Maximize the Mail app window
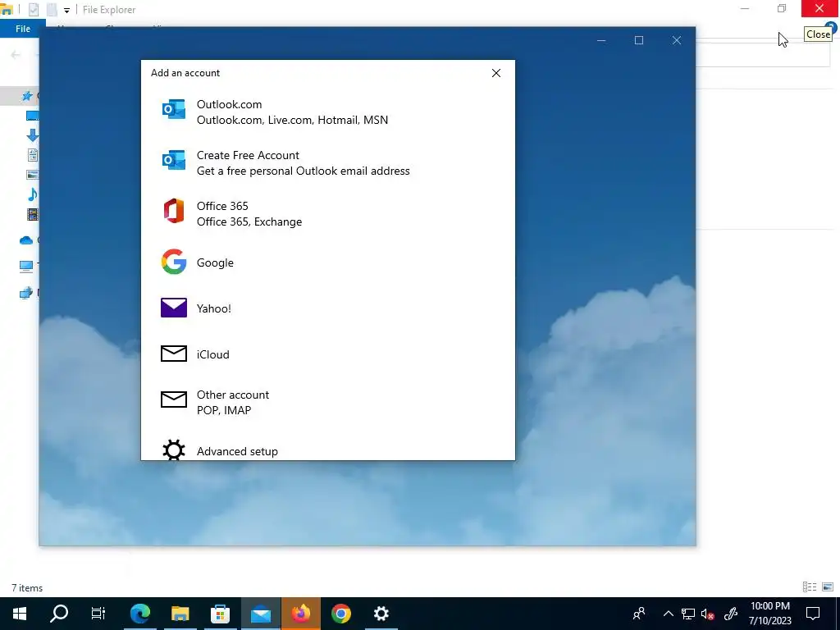This screenshot has width=840, height=630. click(x=638, y=40)
